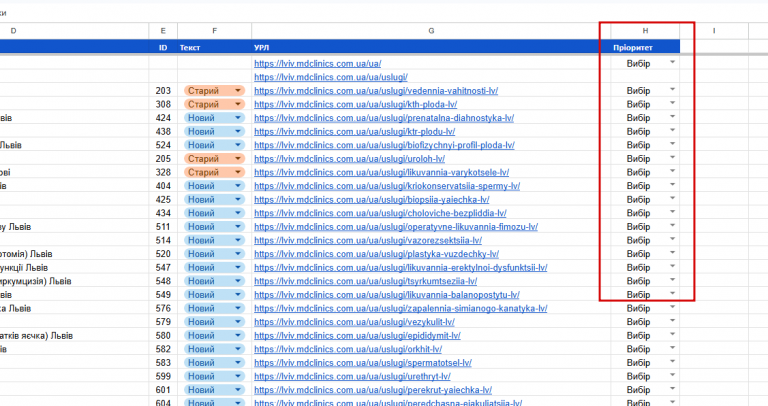The image size is (768, 406).
Task: Open Текст dropdown for ID 424
Action: (x=238, y=118)
